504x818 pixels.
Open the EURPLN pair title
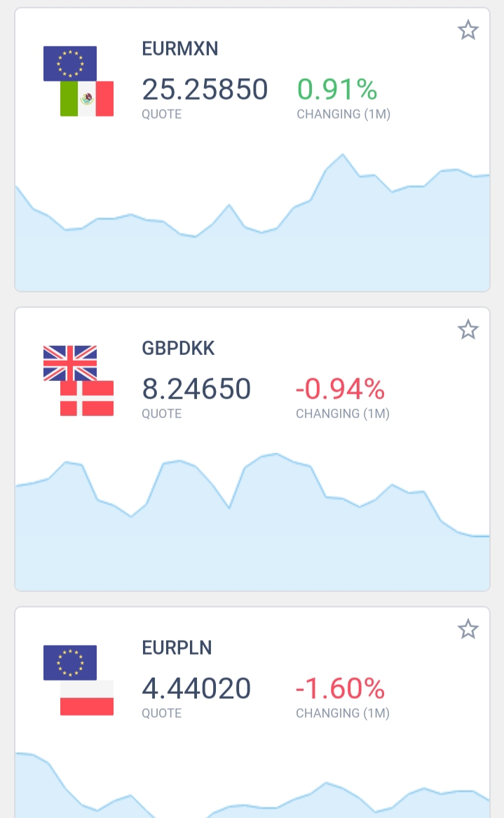pos(177,648)
